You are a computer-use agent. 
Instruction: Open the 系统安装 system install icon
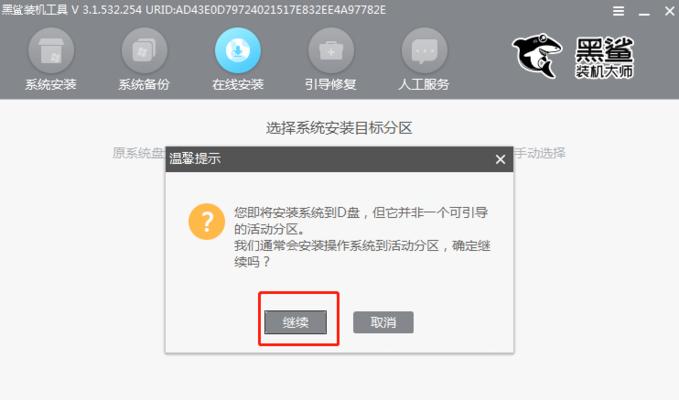[x=51, y=51]
